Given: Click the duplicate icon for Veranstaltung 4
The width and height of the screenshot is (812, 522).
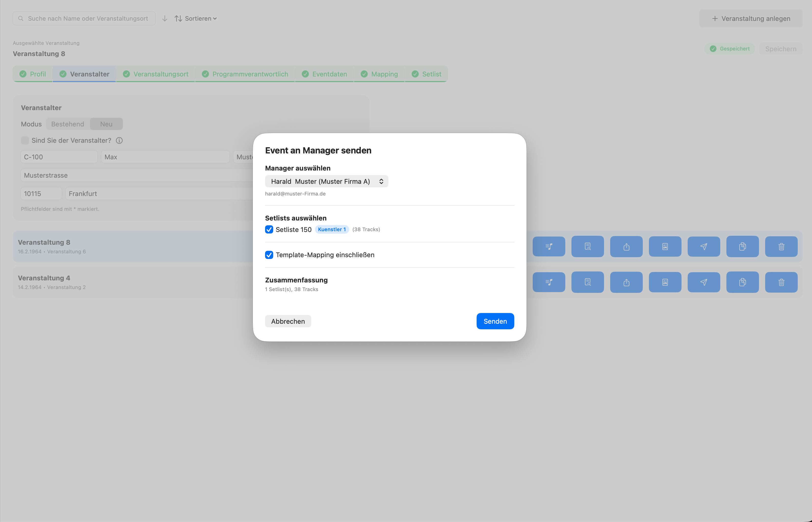Looking at the screenshot, I should click(x=742, y=282).
